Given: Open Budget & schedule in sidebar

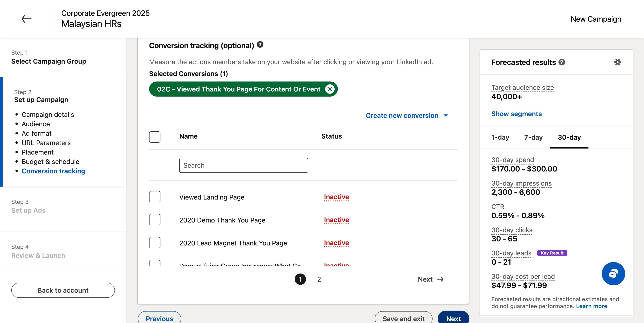Looking at the screenshot, I should (50, 162).
